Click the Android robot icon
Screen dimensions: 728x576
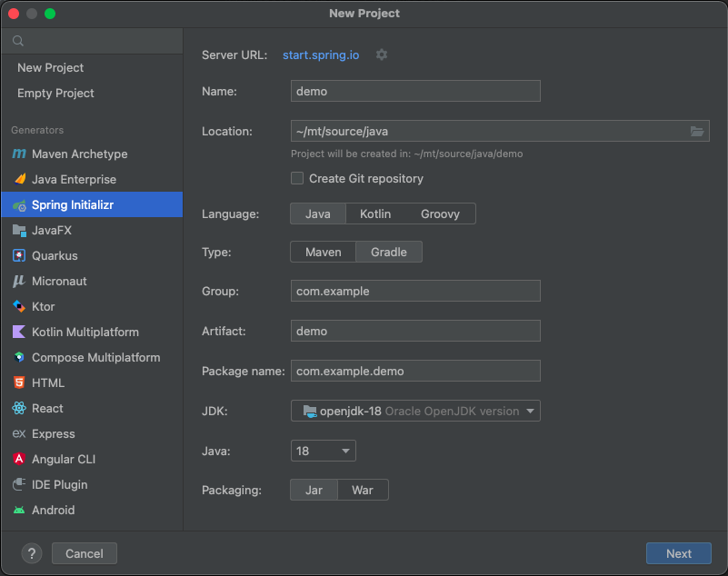pyautogui.click(x=19, y=510)
